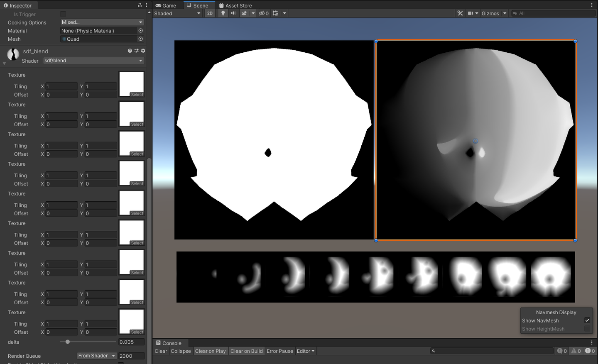Viewport: 598px width, 364px height.
Task: Click the sdf_blend material preview sphere
Action: pyautogui.click(x=13, y=54)
